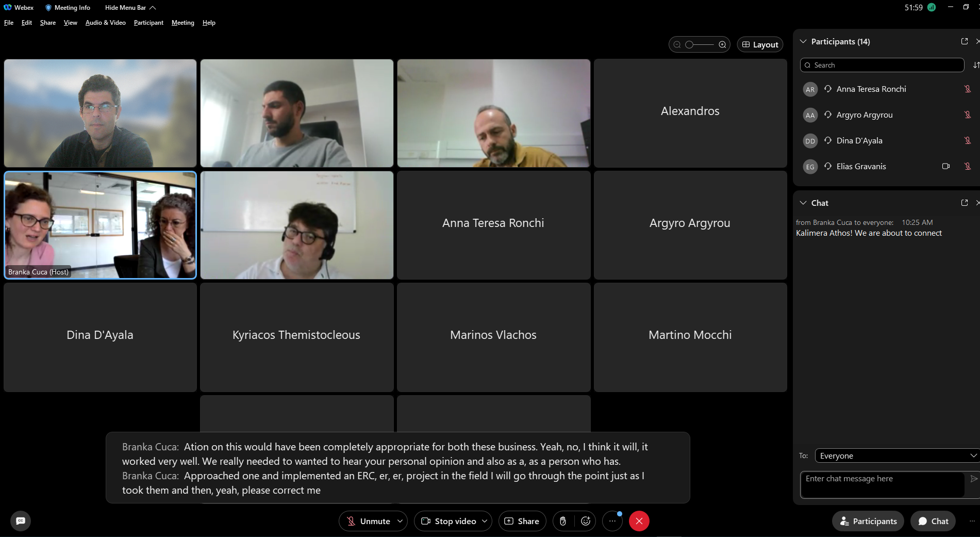Click the zoom out magnifier icon
The width and height of the screenshot is (980, 537).
[x=677, y=45]
